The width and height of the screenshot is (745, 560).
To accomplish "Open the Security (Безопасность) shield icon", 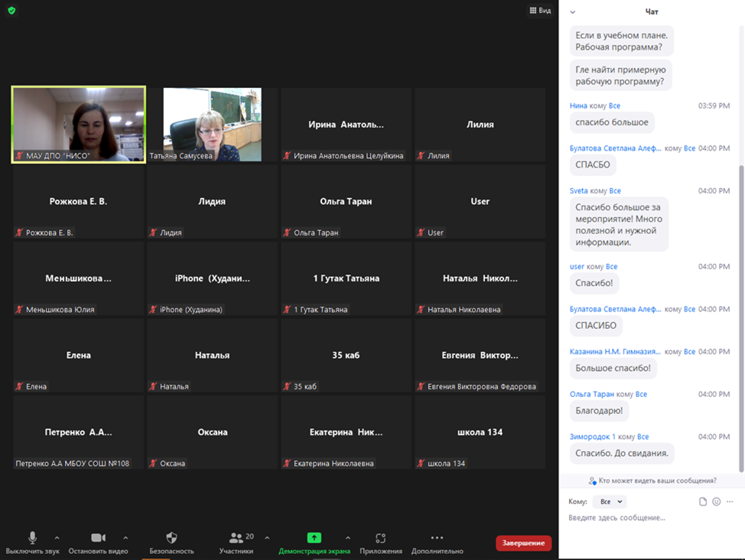I will coord(171,538).
